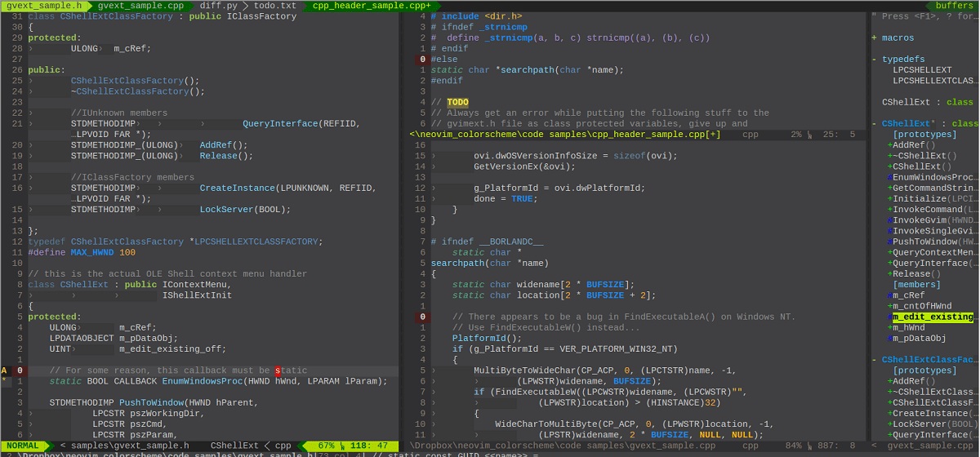
Task: Jump to m_hWnd member in tagbar
Action: pos(906,327)
